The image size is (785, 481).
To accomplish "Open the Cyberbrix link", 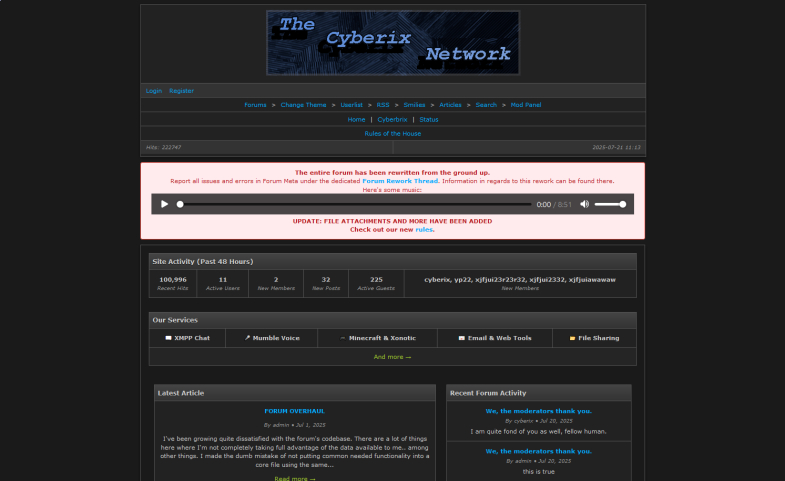I will (x=392, y=120).
